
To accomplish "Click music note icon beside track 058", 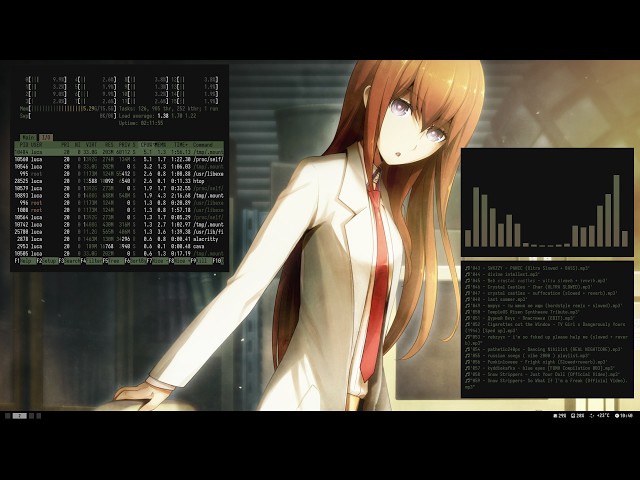I will tap(467, 374).
